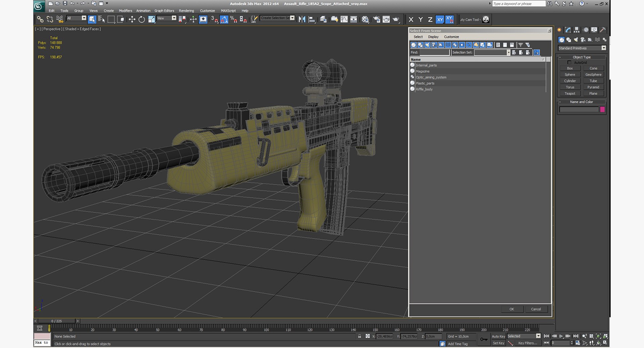Click the time slider 0 / 225 handle
This screenshot has width=644, height=348.
tap(57, 321)
